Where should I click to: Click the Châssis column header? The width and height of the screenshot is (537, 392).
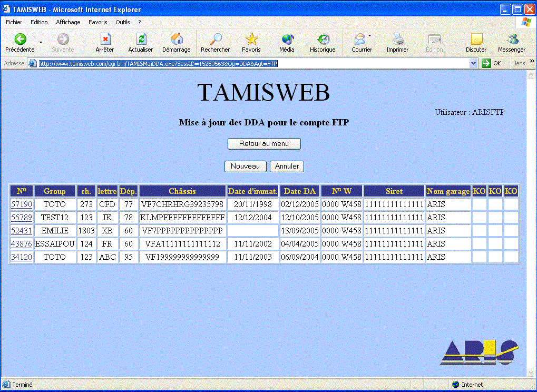[182, 191]
